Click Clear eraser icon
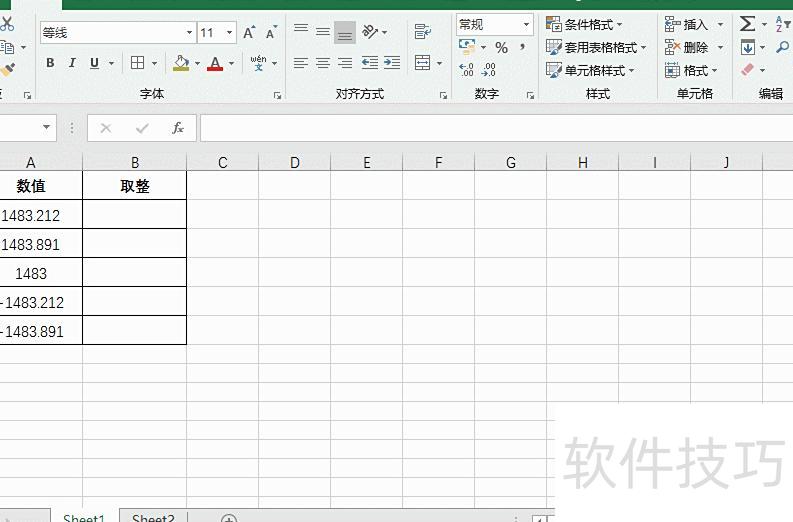 (747, 70)
